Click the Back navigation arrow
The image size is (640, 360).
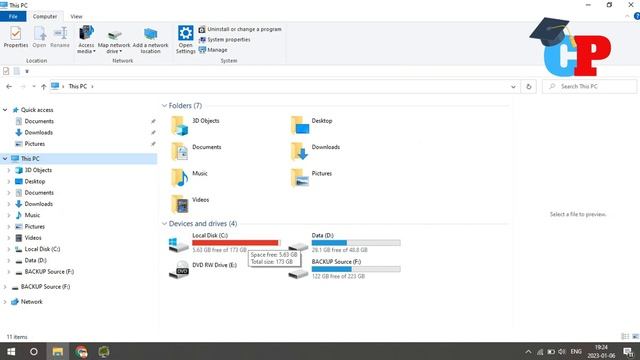click(9, 87)
